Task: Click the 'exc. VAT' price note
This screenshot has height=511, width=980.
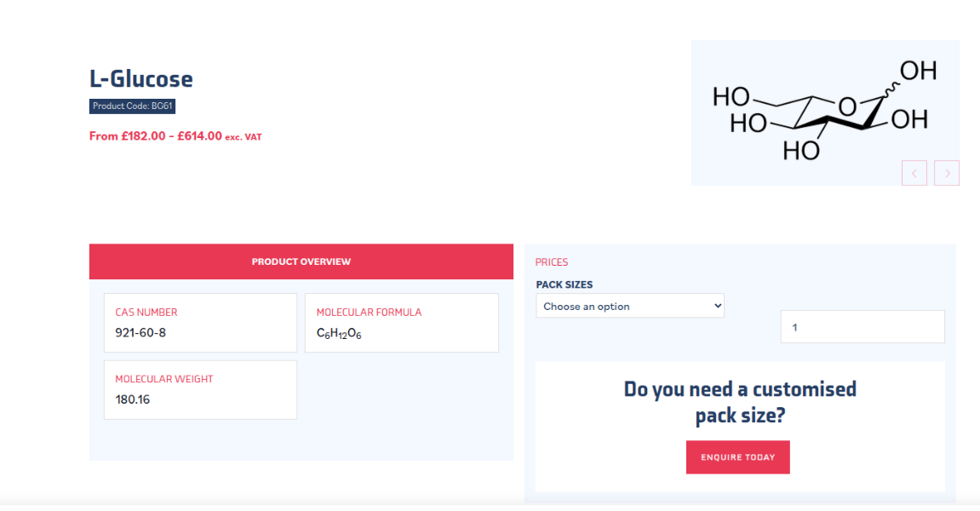Action: tap(244, 137)
